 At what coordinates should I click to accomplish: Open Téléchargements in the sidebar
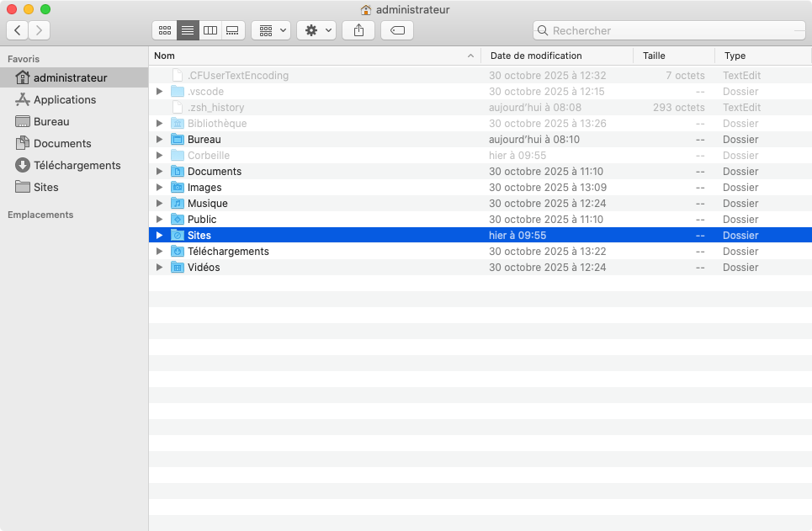pyautogui.click(x=77, y=165)
